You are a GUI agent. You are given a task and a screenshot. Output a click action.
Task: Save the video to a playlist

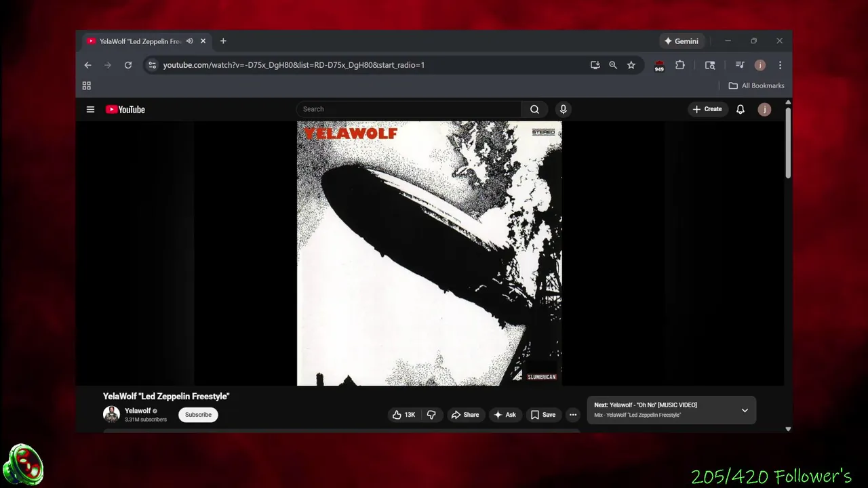point(543,415)
